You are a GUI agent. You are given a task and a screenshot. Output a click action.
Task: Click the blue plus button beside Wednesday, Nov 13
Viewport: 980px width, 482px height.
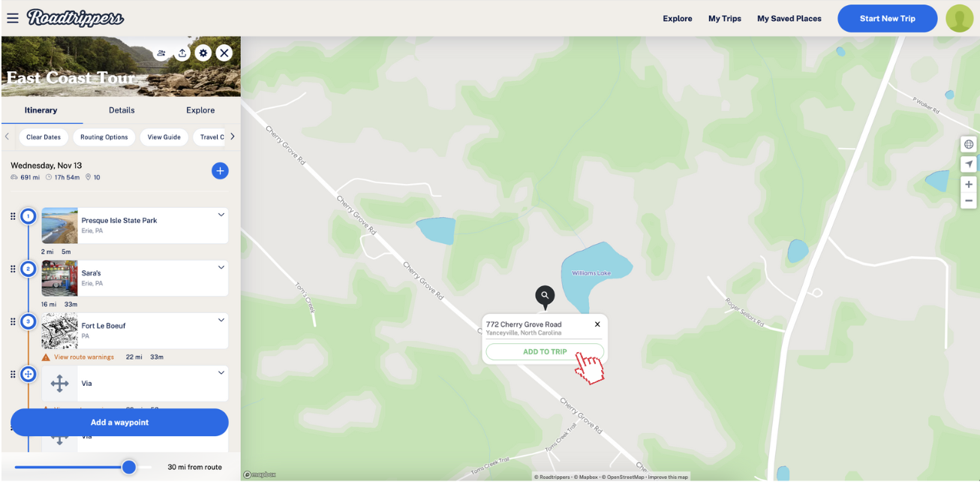tap(220, 171)
